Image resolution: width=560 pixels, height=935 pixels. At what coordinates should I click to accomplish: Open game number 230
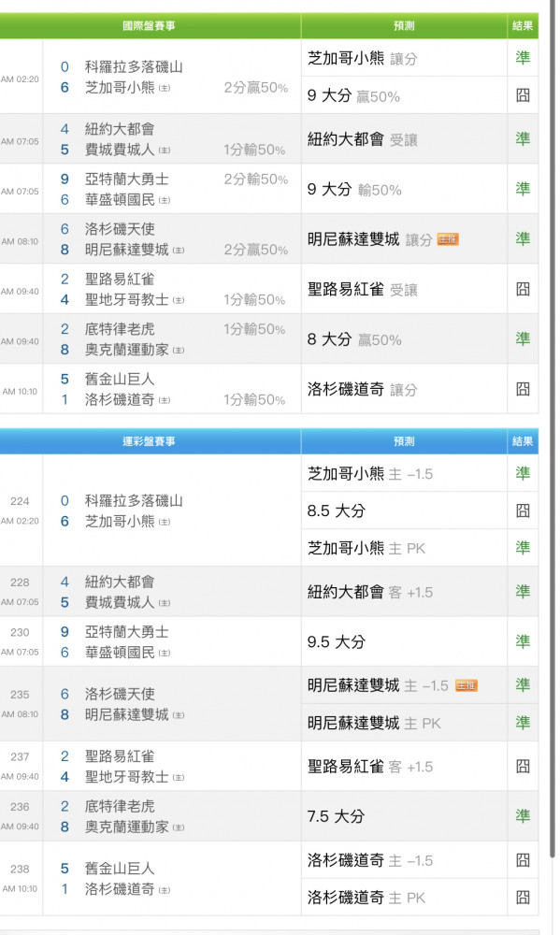click(20, 633)
